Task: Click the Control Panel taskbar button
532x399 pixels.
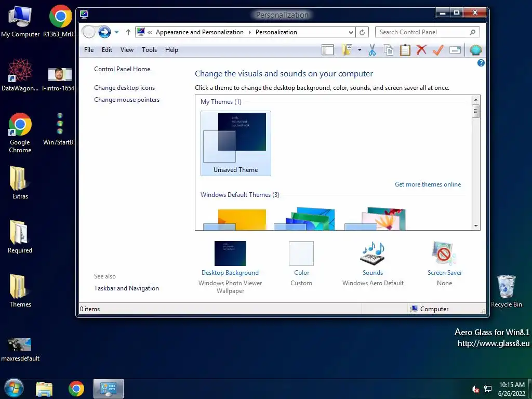Action: [109, 389]
